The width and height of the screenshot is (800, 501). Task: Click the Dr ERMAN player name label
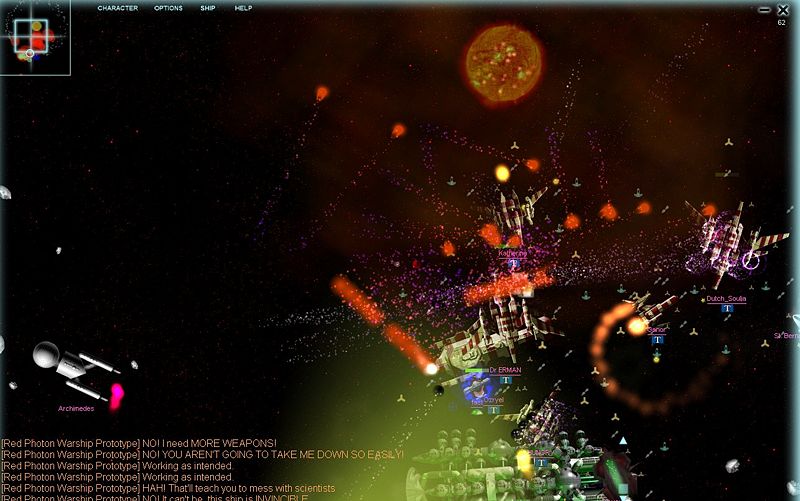pos(505,370)
